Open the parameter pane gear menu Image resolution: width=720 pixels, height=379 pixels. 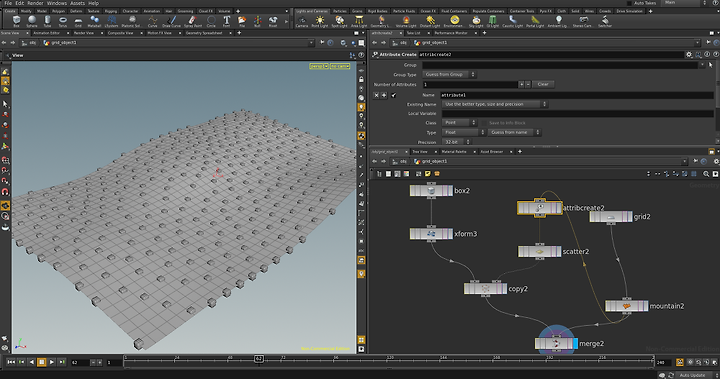(689, 54)
